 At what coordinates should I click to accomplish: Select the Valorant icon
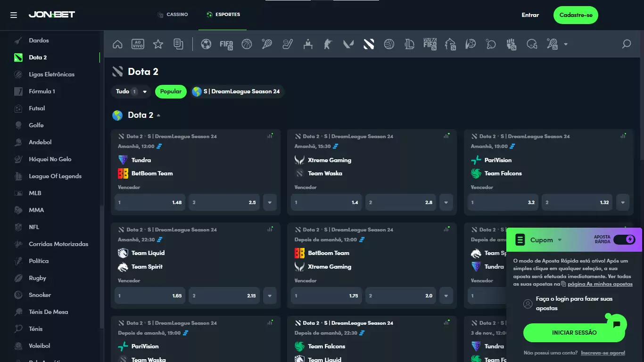(348, 44)
